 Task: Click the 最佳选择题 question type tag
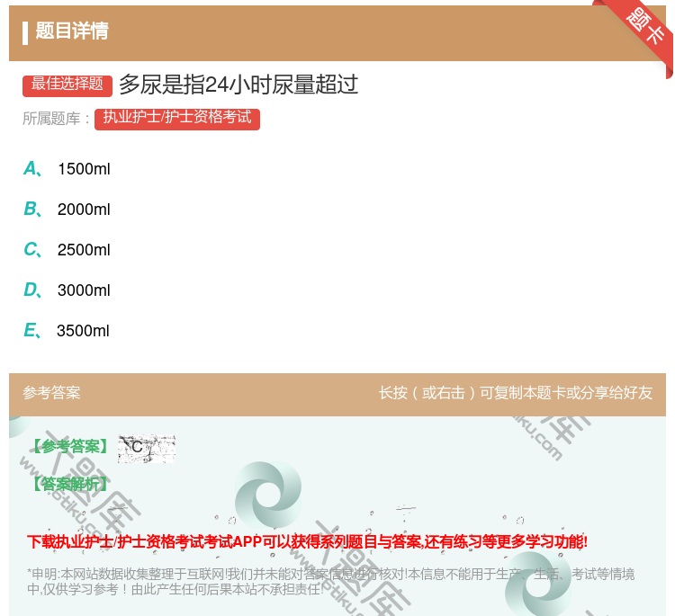[x=67, y=85]
